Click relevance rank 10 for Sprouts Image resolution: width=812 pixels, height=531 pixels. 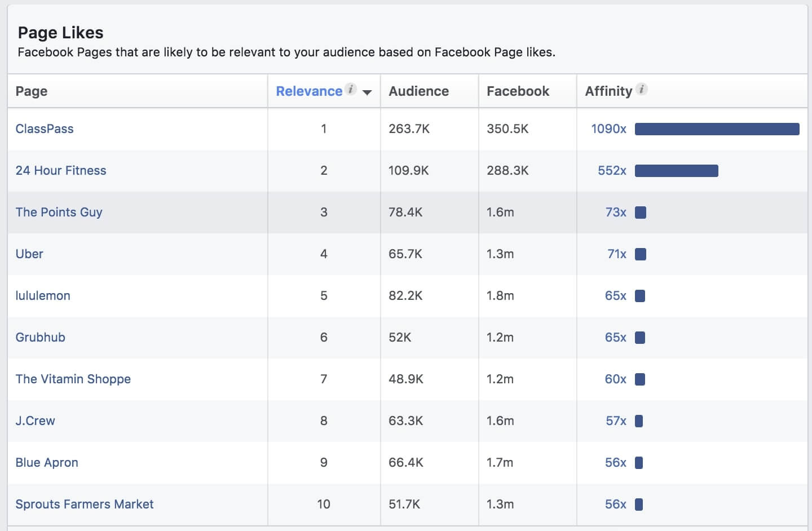[x=324, y=504]
